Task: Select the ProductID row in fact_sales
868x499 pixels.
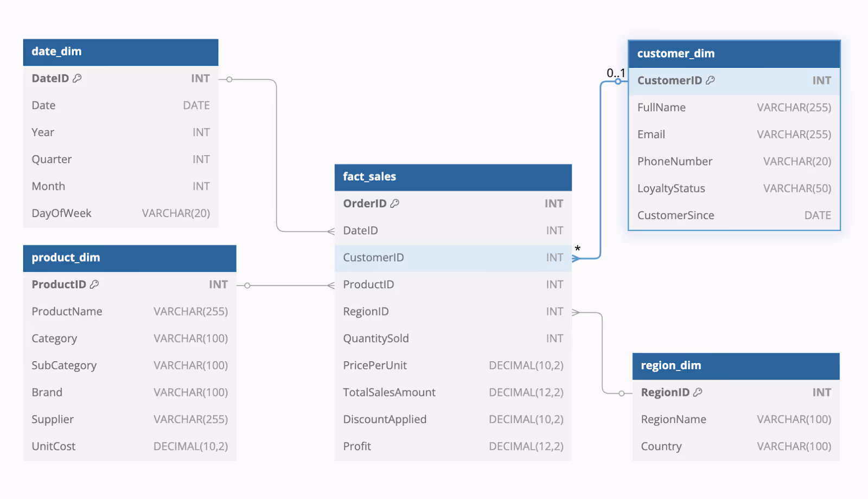Action: 453,285
